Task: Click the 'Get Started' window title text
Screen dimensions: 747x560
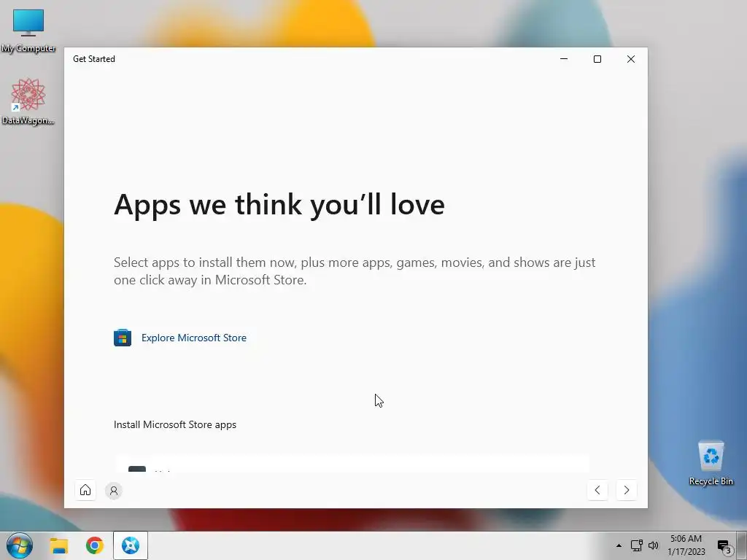Action: [94, 59]
